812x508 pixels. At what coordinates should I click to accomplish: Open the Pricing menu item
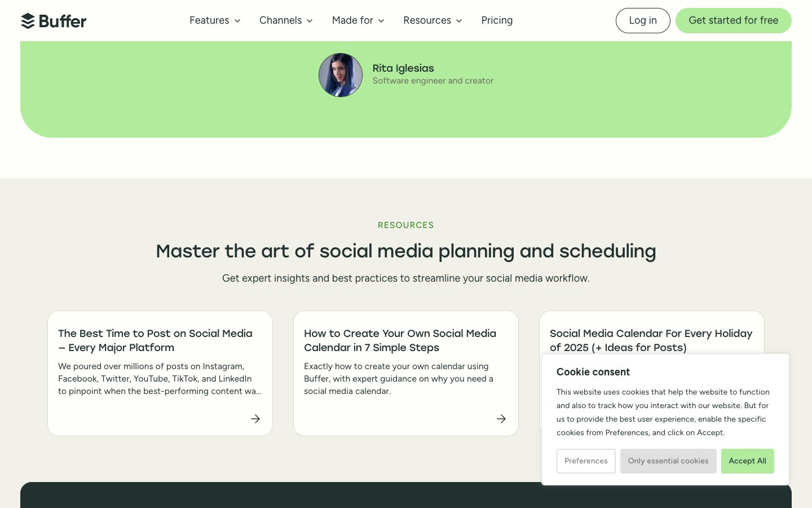497,20
